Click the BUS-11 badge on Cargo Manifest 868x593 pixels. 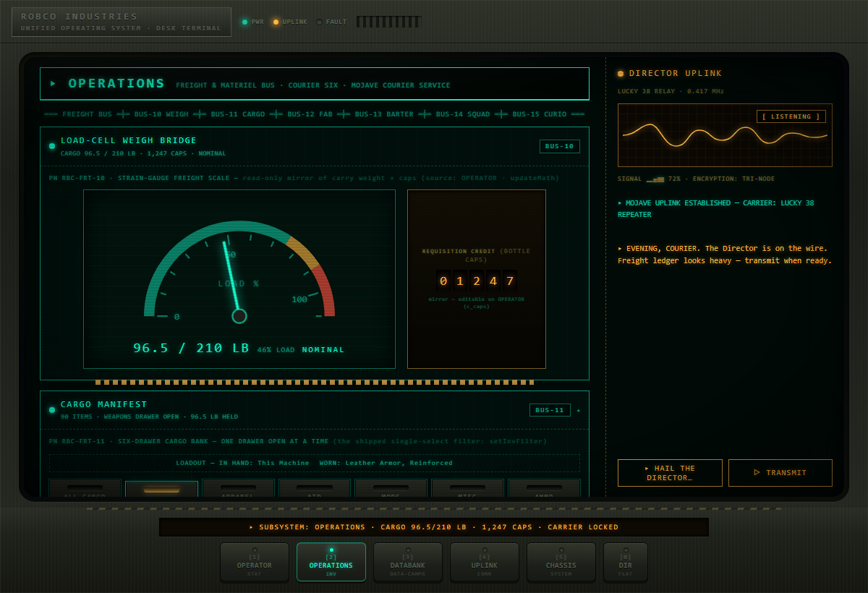point(550,410)
